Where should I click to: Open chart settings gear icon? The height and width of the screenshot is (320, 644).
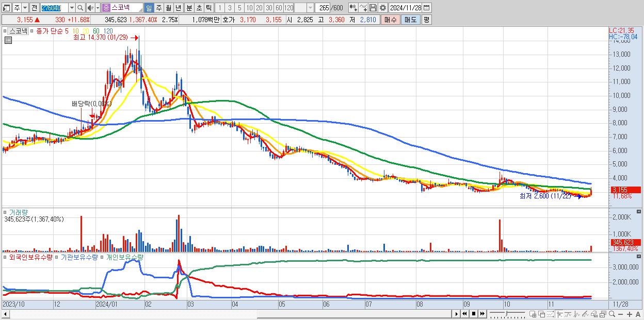coord(382,8)
